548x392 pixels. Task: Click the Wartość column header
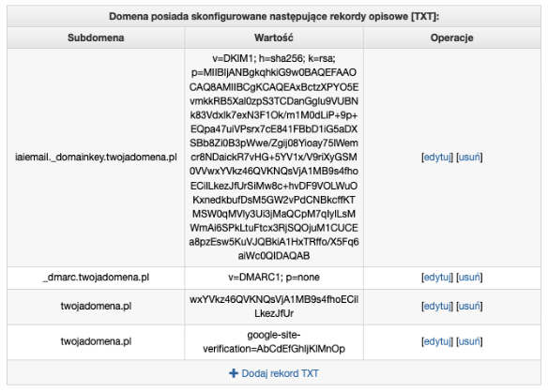(274, 38)
